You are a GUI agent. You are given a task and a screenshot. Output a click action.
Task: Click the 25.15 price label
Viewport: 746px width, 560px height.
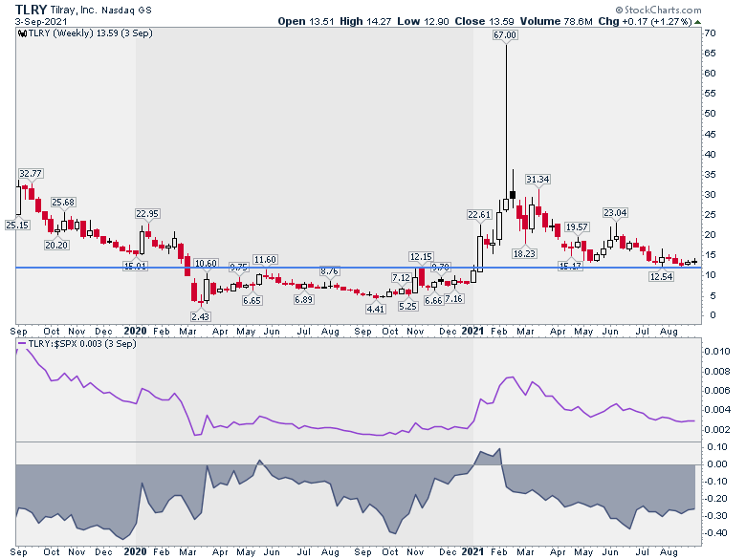click(x=17, y=225)
